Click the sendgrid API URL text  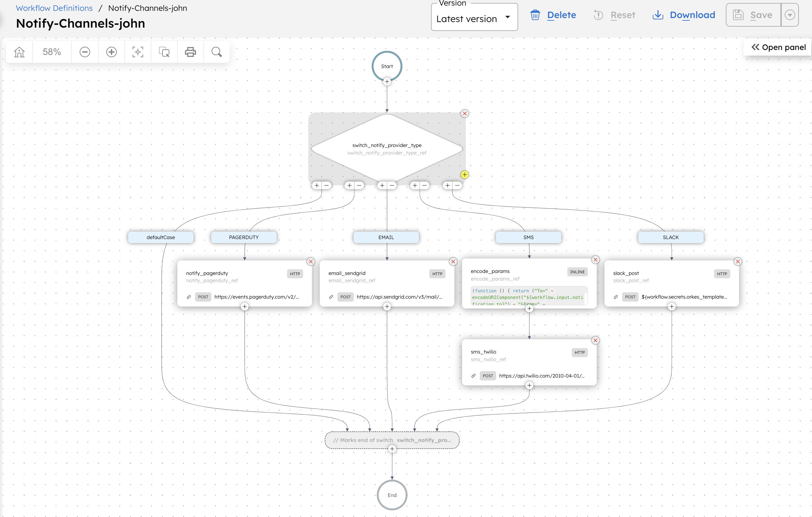click(399, 297)
